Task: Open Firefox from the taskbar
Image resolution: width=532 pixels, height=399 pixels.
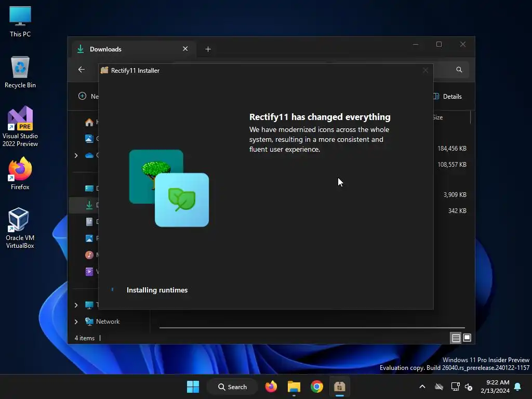Action: tap(271, 387)
